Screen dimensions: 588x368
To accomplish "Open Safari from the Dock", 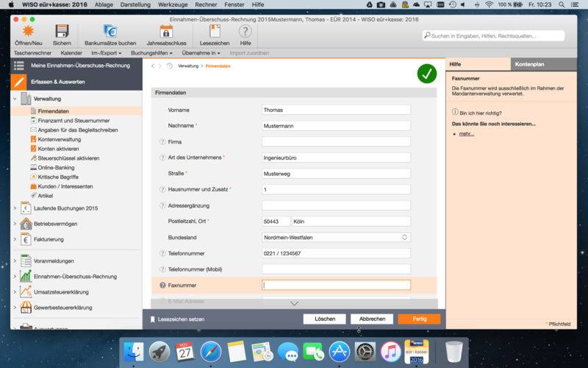I will coord(211,352).
